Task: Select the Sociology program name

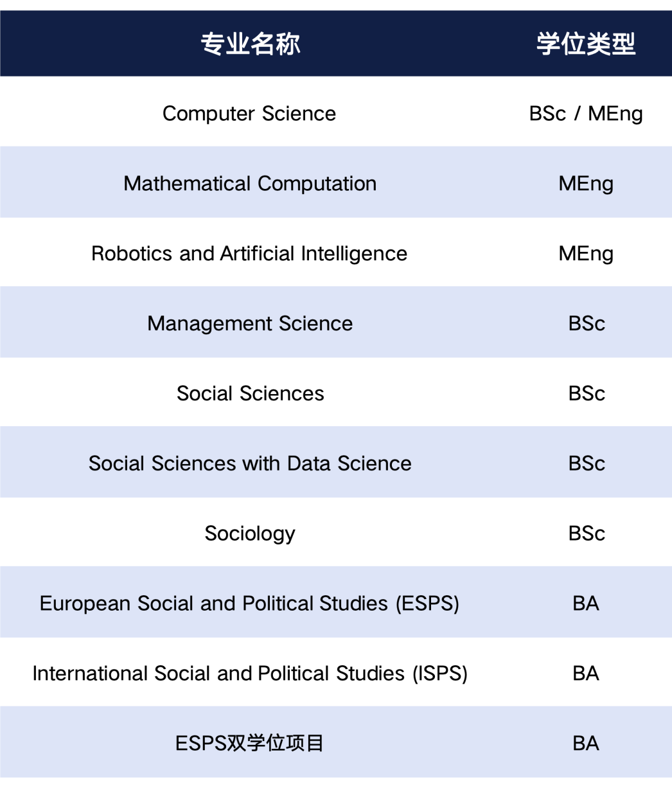Action: 250,534
